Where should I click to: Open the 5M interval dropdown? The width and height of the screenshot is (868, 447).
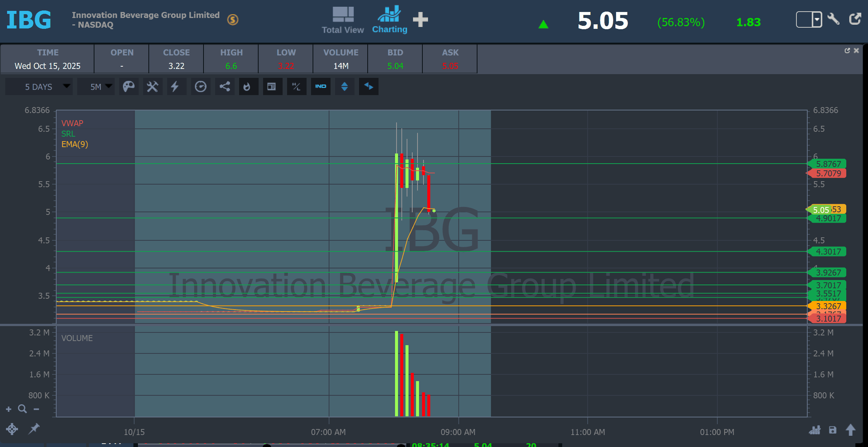coord(96,87)
